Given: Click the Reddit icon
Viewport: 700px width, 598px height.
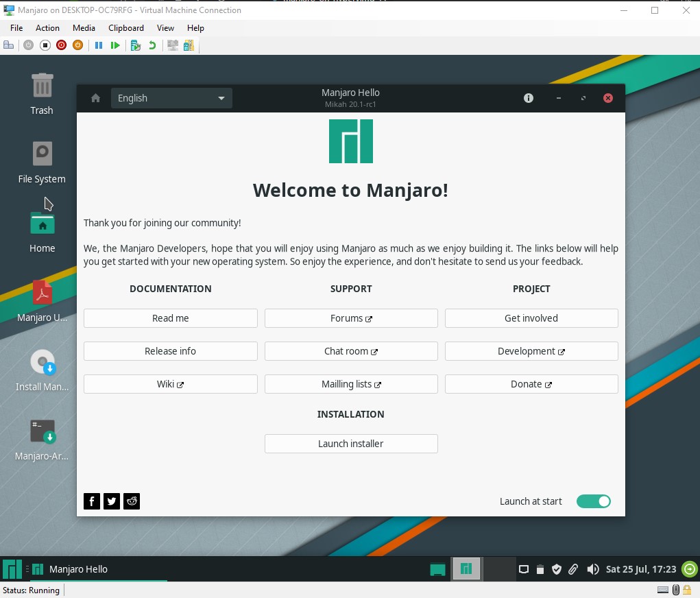Looking at the screenshot, I should coord(132,501).
